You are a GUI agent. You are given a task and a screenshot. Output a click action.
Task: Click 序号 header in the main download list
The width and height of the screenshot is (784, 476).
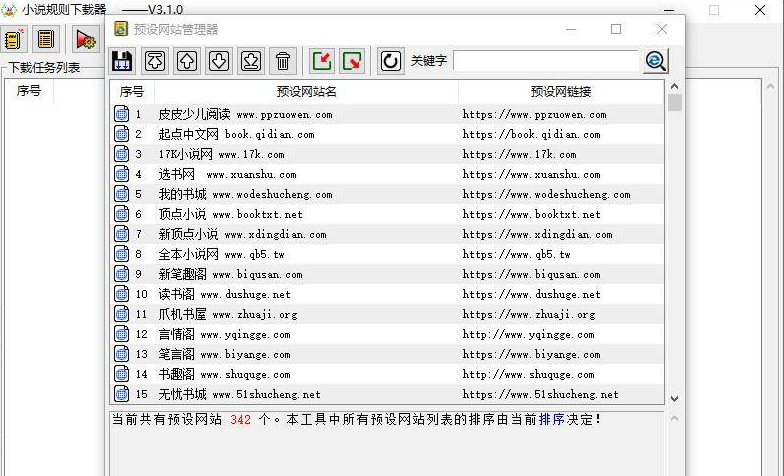pos(29,90)
